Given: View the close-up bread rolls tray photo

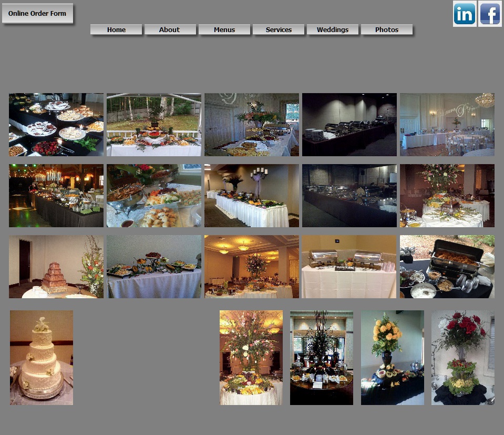Looking at the screenshot, I should point(153,196).
